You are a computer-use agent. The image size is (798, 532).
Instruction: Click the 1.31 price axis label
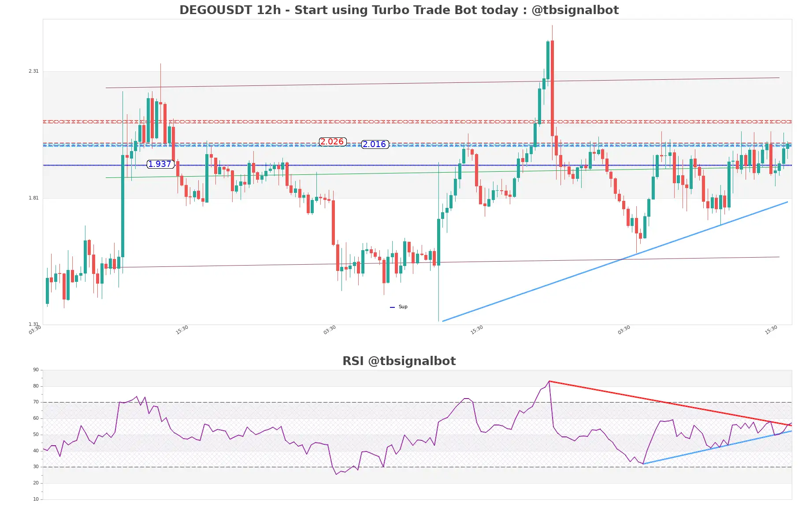[33, 325]
